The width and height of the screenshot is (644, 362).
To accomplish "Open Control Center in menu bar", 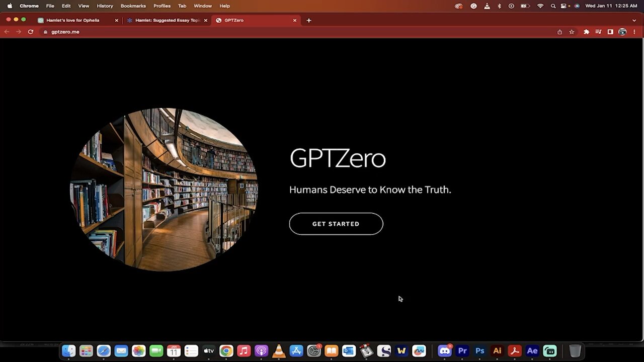I will click(565, 6).
